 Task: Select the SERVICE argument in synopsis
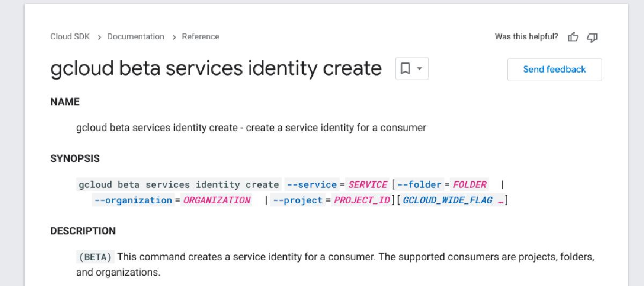368,184
